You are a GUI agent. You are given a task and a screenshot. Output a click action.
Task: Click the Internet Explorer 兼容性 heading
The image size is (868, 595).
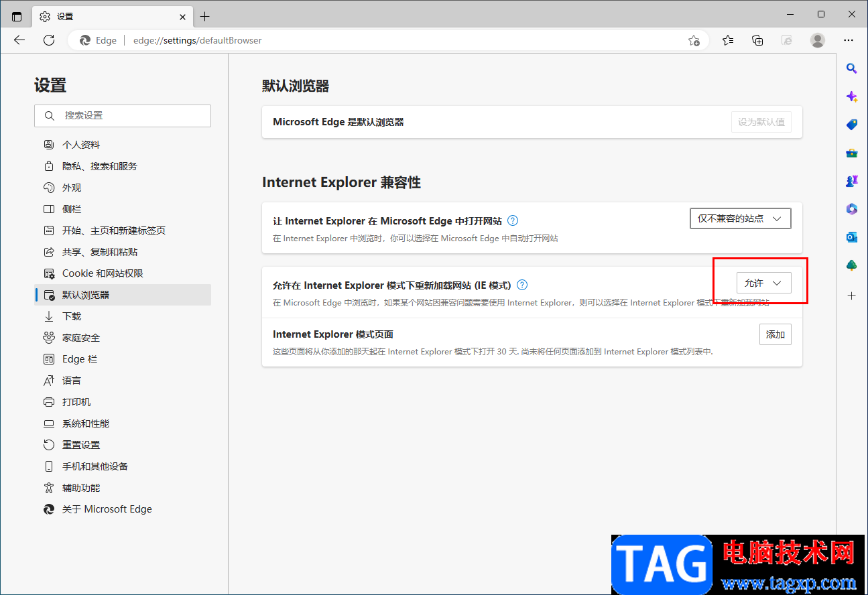(x=341, y=182)
